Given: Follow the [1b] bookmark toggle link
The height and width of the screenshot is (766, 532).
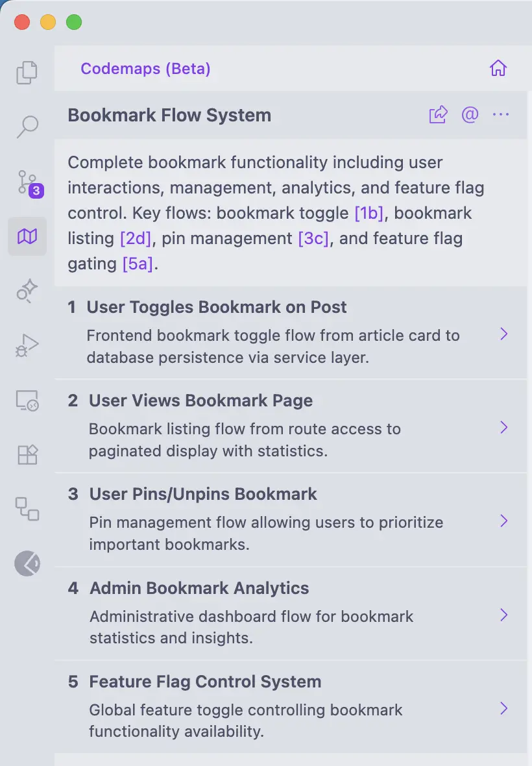Looking at the screenshot, I should (369, 214).
